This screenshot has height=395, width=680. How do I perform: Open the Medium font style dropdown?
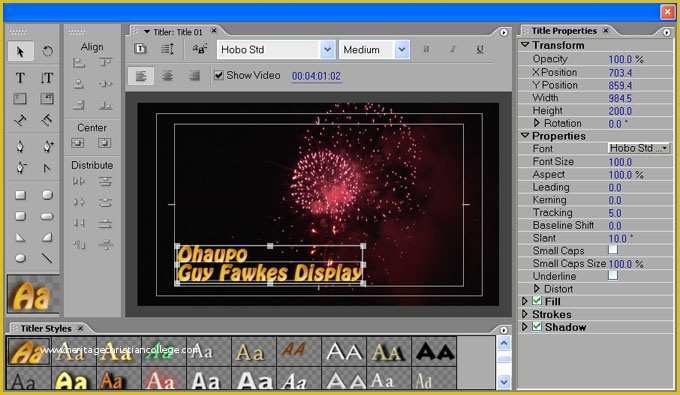coord(402,49)
